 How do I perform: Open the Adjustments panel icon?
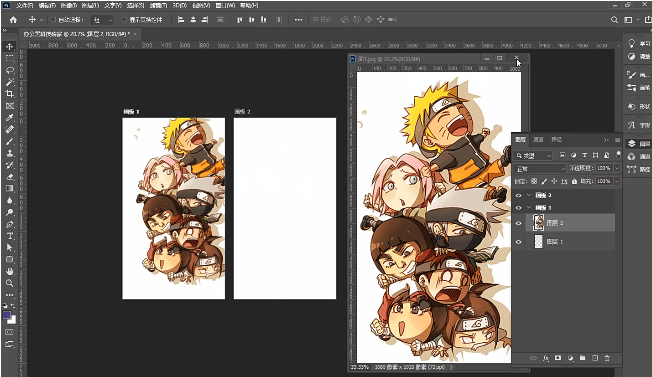click(x=631, y=56)
